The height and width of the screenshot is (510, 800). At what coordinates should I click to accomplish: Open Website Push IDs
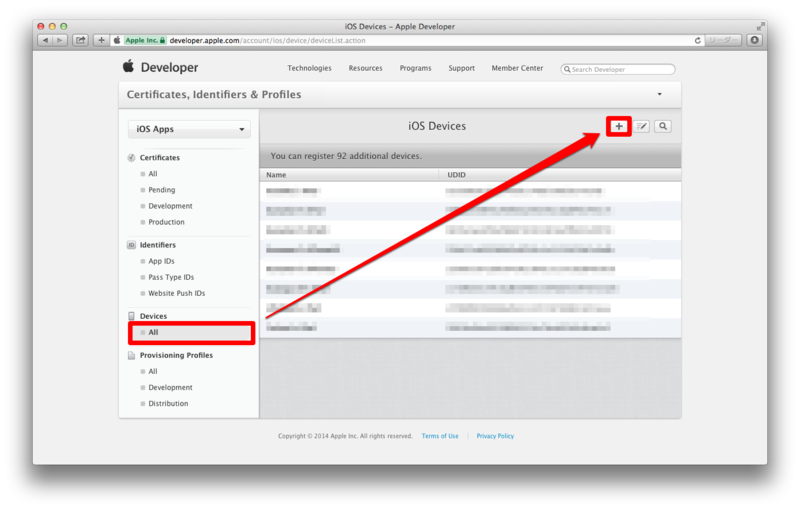click(x=177, y=293)
